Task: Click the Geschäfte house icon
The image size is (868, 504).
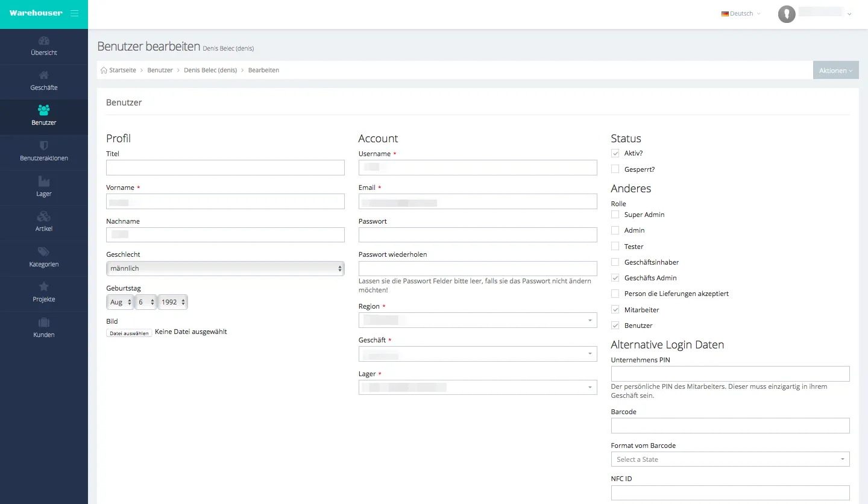Action: tap(44, 76)
